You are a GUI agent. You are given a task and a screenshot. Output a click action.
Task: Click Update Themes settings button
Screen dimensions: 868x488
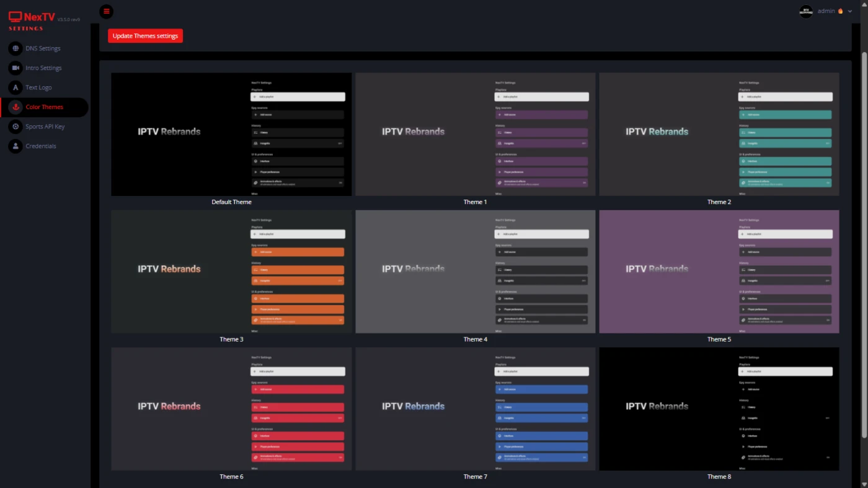coord(145,36)
